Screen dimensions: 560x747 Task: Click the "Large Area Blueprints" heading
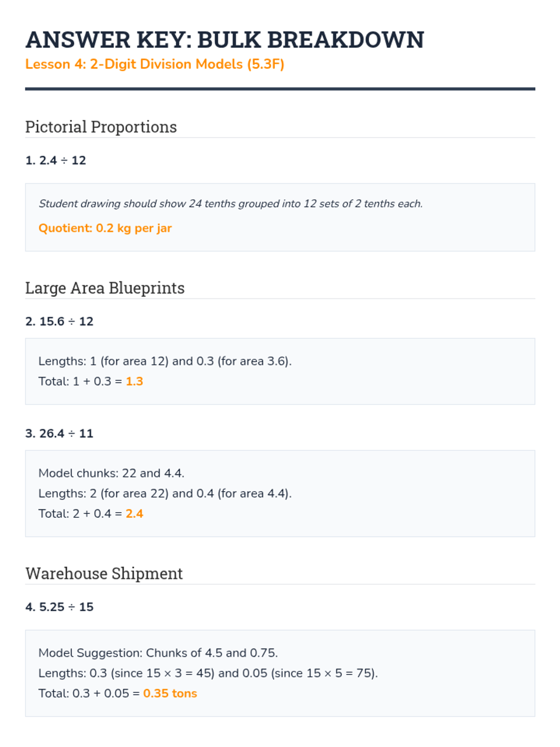[x=105, y=288]
